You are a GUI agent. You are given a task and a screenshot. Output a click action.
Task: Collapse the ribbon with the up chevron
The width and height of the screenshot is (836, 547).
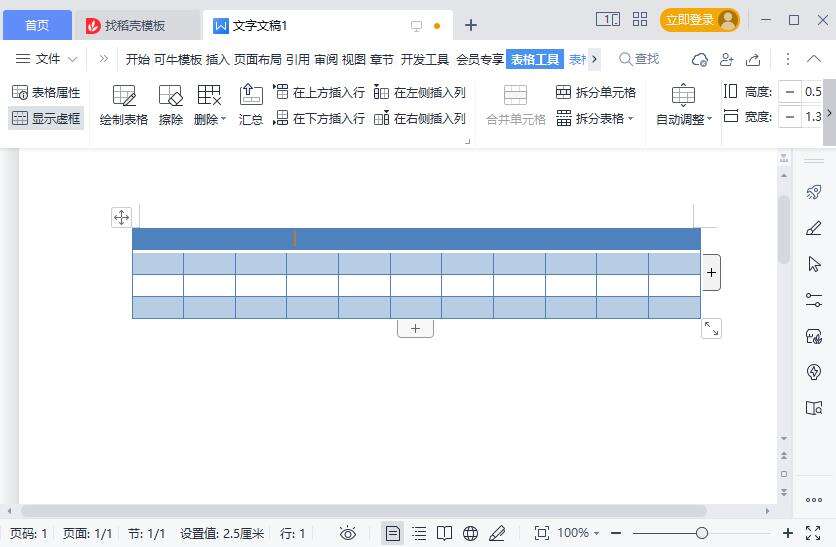814,59
